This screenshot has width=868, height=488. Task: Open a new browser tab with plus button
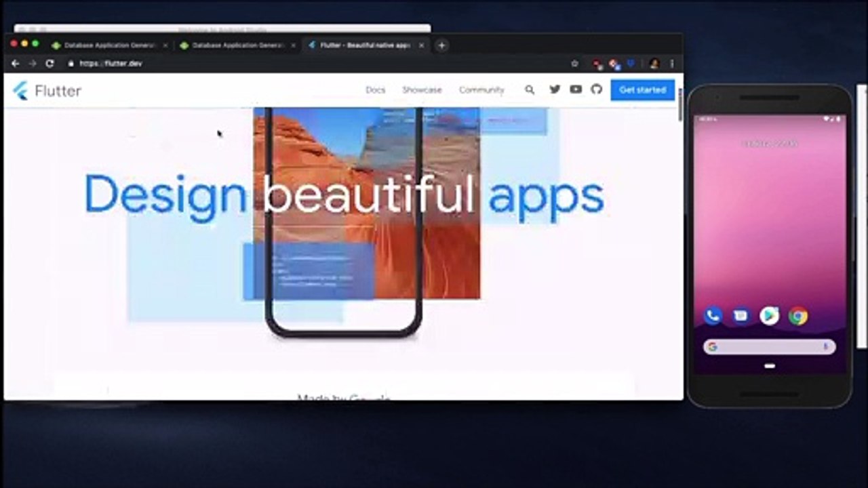441,45
